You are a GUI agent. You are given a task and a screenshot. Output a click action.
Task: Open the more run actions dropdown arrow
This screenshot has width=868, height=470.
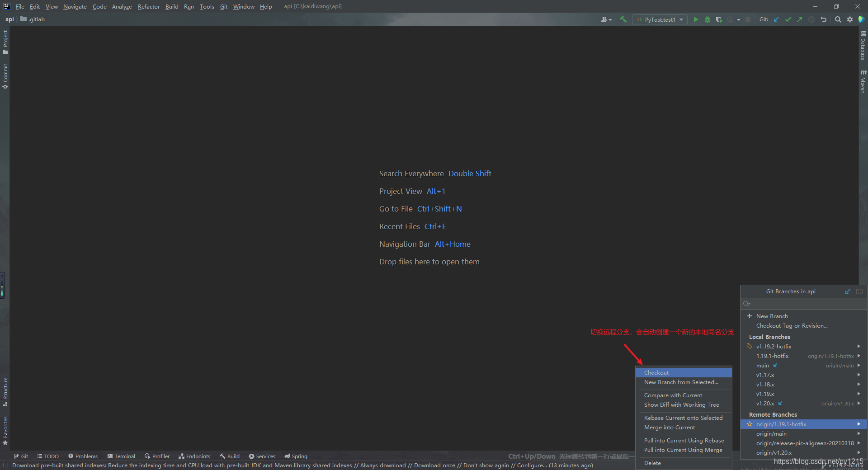coord(739,19)
